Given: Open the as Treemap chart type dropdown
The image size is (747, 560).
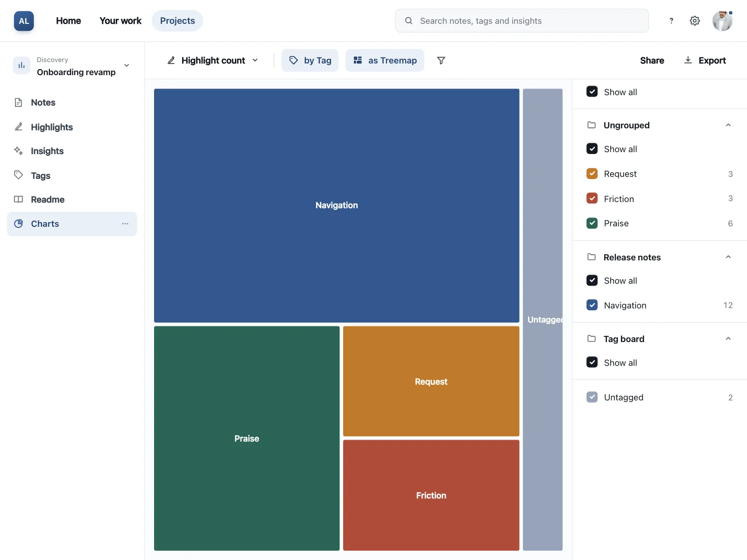Looking at the screenshot, I should 385,60.
